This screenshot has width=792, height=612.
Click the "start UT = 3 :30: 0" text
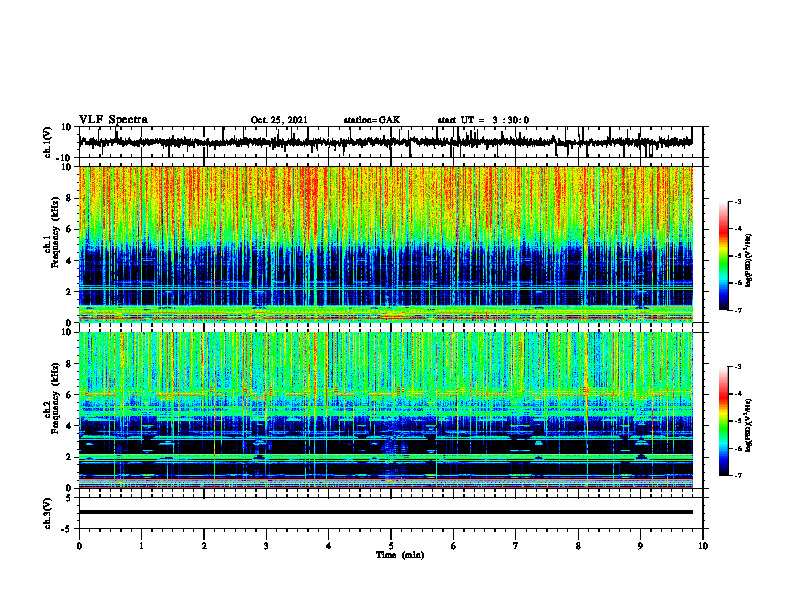(x=483, y=120)
